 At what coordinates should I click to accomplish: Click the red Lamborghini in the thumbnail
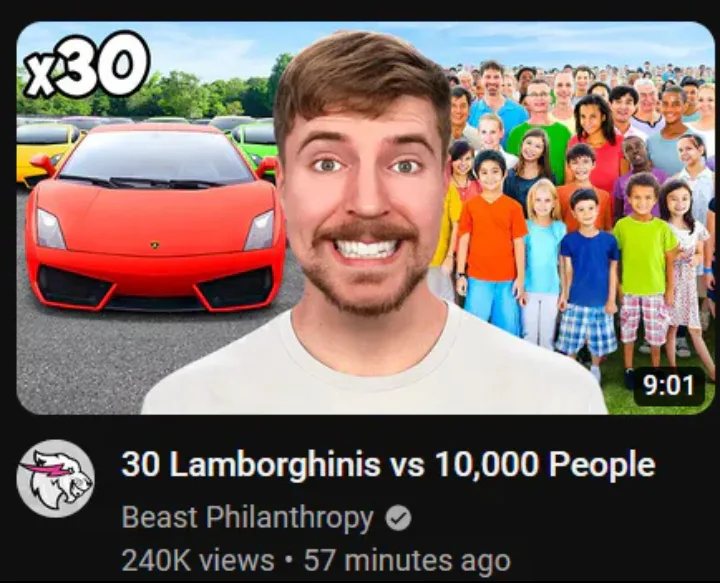tap(155, 218)
